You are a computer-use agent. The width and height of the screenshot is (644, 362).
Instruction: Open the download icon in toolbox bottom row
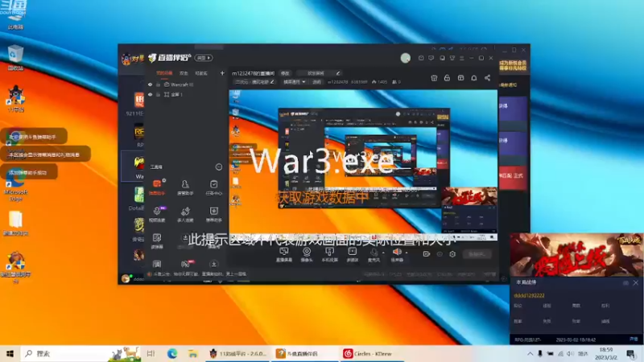213,264
